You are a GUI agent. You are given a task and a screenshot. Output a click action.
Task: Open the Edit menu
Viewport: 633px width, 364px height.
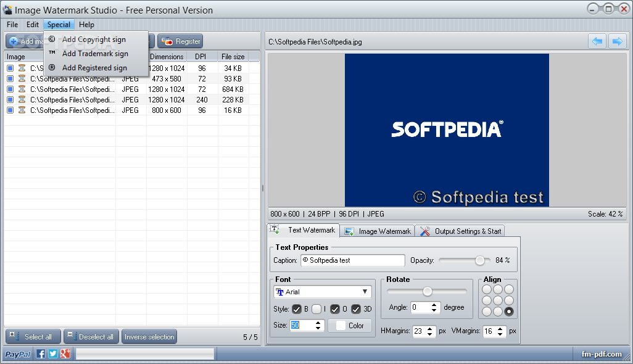[x=33, y=25]
